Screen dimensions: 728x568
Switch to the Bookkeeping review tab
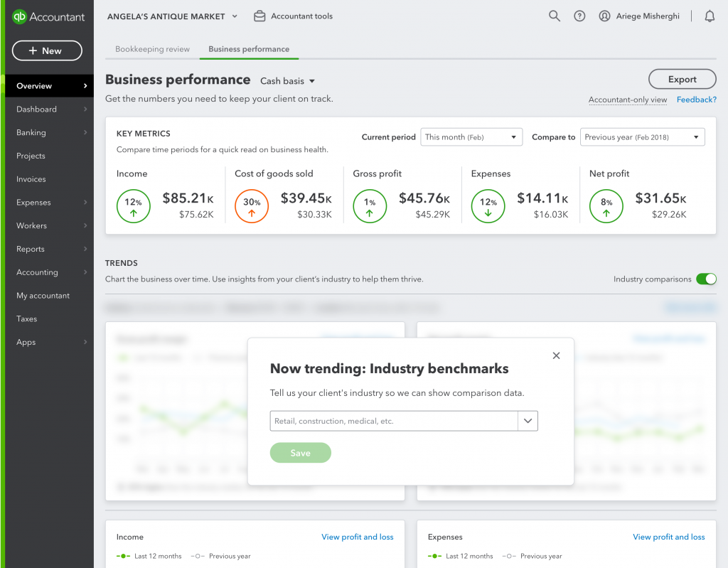pyautogui.click(x=152, y=49)
